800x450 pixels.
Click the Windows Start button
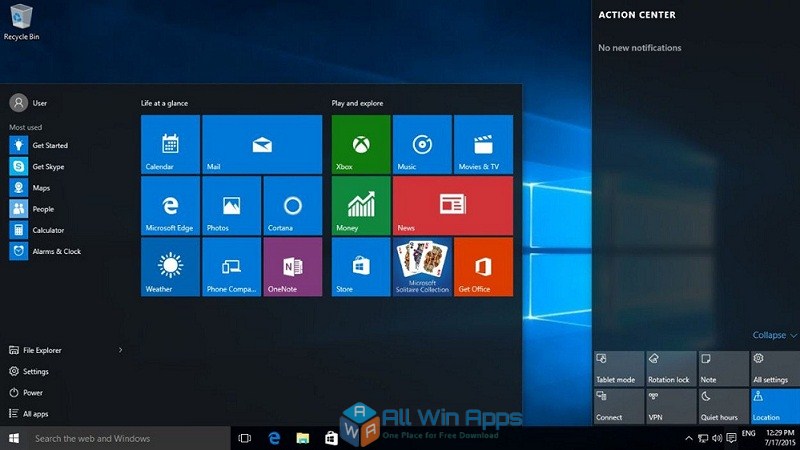pyautogui.click(x=14, y=438)
